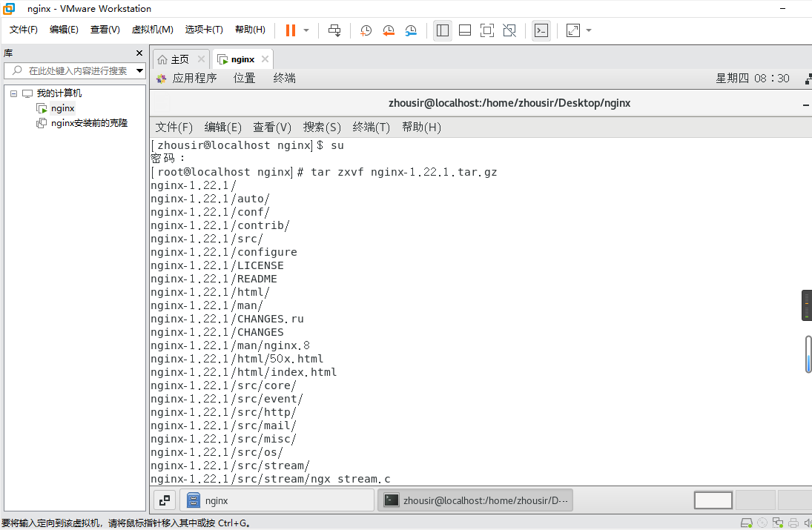Image resolution: width=812 pixels, height=530 pixels.
Task: Click the zhousir@localhost terminal taskbar button
Action: [475, 500]
